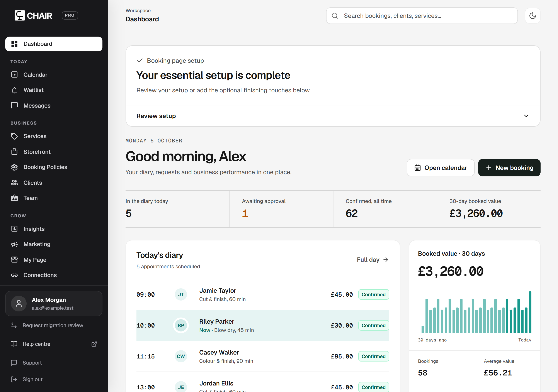558x392 pixels.
Task: Open Help centre external link icon
Action: (x=94, y=344)
